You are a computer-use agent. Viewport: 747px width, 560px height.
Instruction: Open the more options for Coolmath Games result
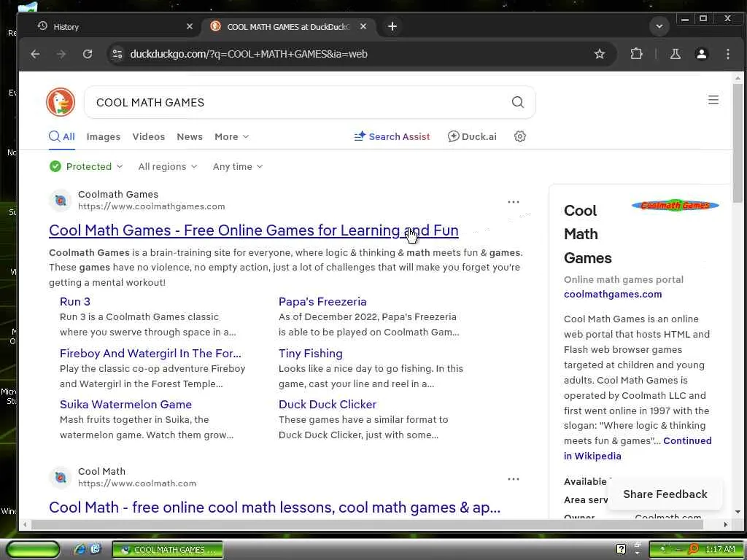[x=513, y=202]
